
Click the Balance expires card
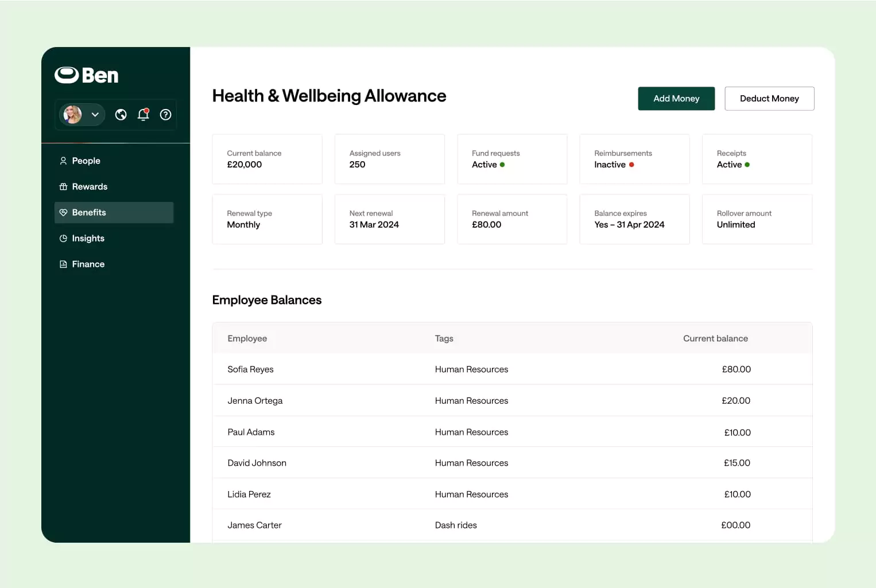634,219
